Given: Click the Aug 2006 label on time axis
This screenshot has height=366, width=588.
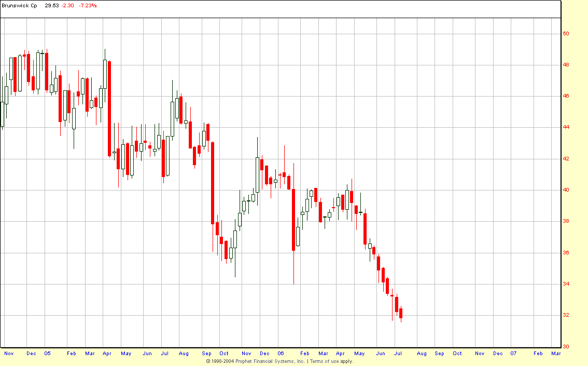Looking at the screenshot, I should (422, 353).
